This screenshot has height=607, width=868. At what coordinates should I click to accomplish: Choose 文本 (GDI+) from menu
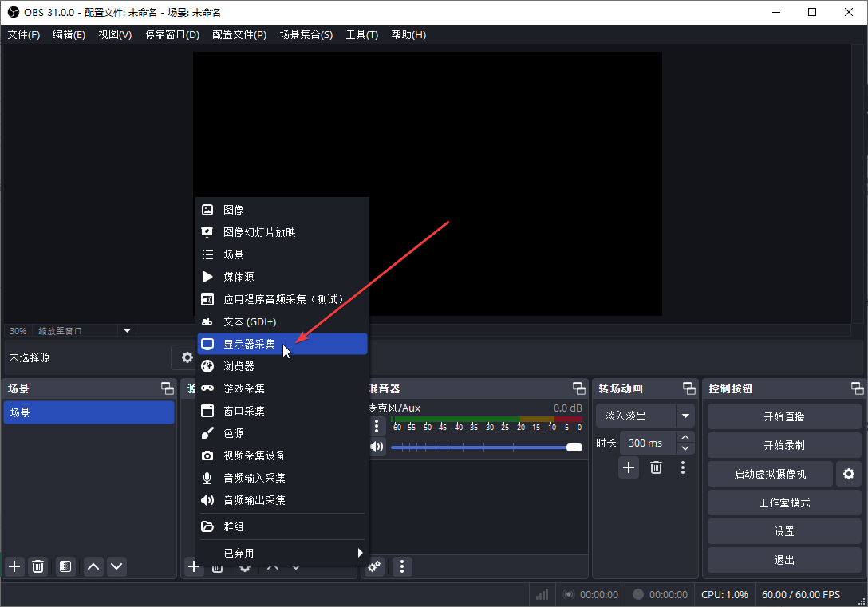point(282,321)
